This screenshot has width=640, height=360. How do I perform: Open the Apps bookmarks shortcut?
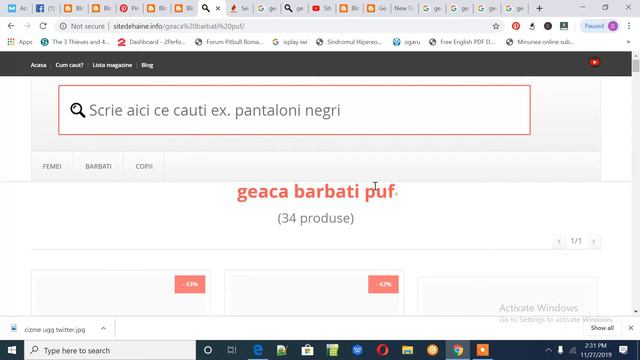(20, 42)
